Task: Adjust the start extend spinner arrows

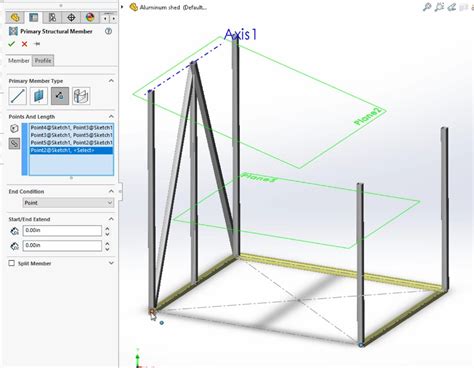Action: click(107, 231)
